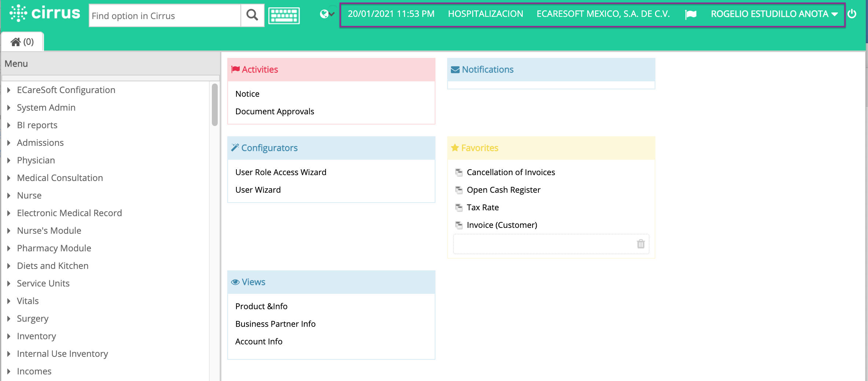The width and height of the screenshot is (868, 381).
Task: Open the globe language selector
Action: tap(327, 14)
